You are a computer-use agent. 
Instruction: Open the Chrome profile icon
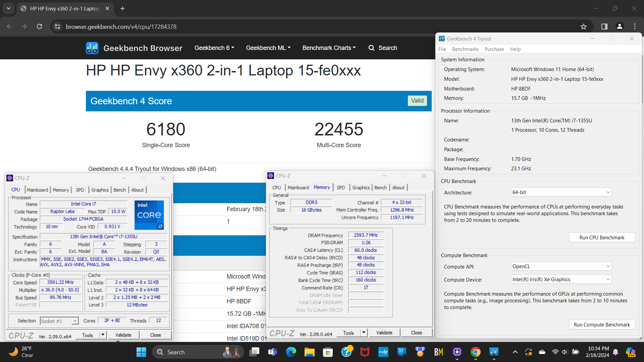(x=620, y=26)
